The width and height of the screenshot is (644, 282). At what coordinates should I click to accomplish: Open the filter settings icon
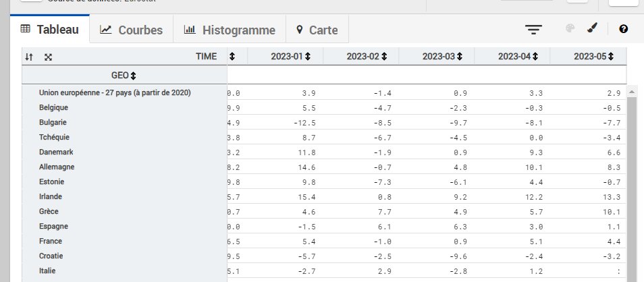(x=534, y=30)
